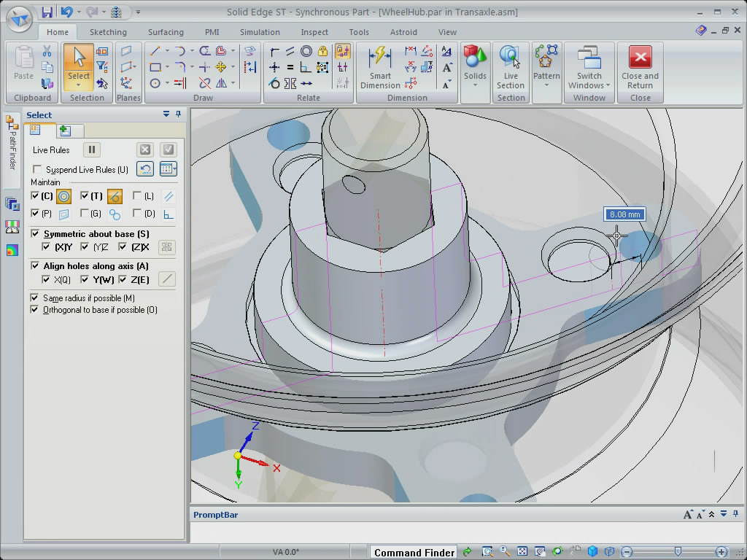Viewport: 747px width, 560px height.
Task: Toggle the Concentric (C) checkbox
Action: pos(35,195)
